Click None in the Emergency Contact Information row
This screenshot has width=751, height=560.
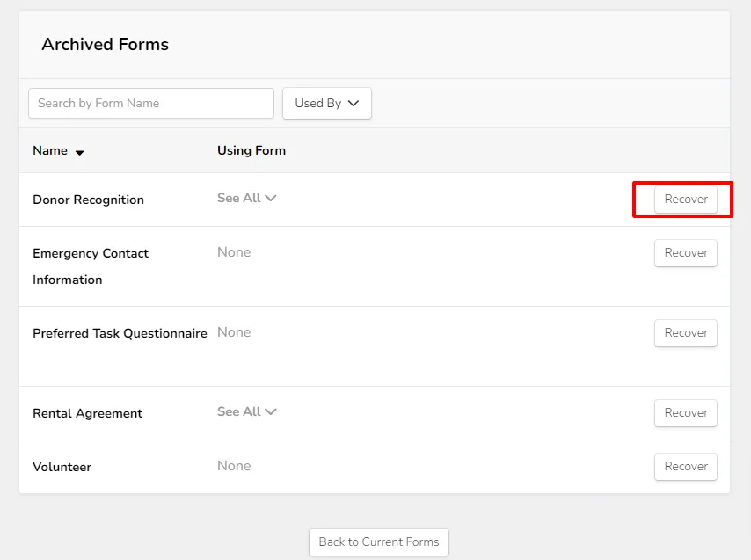[234, 252]
